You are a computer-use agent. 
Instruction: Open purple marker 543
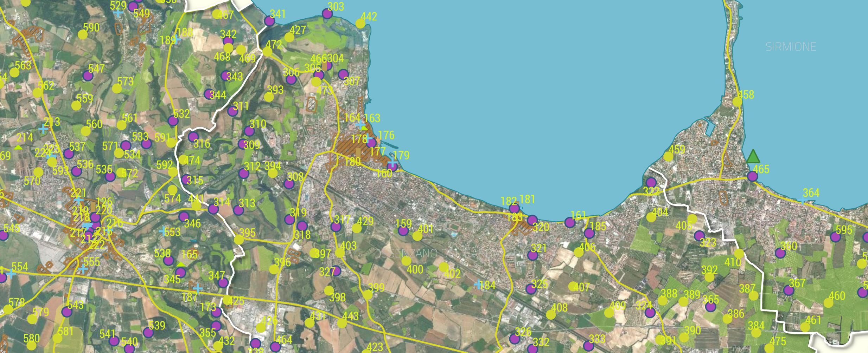pos(66,312)
